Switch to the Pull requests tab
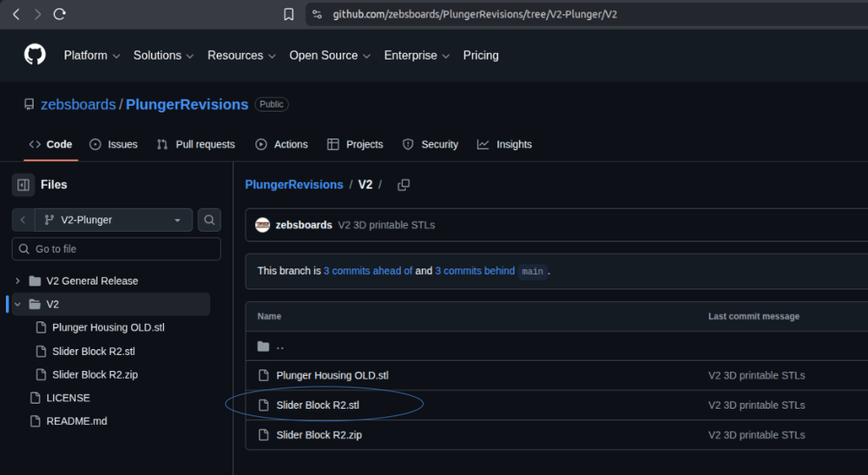868x475 pixels. [196, 144]
